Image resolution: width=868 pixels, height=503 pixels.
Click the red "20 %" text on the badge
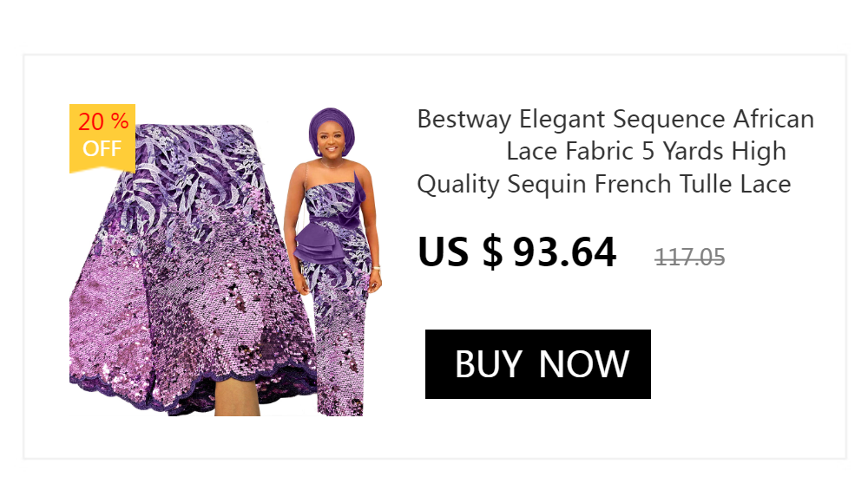(103, 121)
